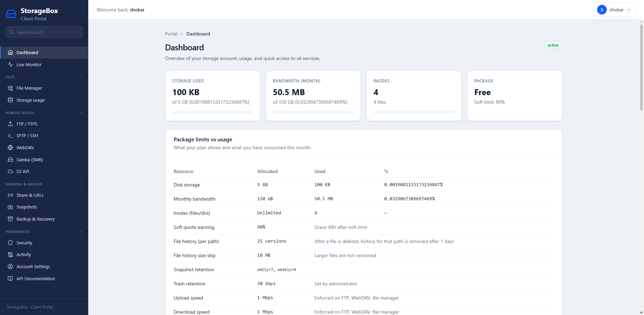The width and height of the screenshot is (644, 315).
Task: Click the magnifier icon in search box
Action: pos(11,32)
